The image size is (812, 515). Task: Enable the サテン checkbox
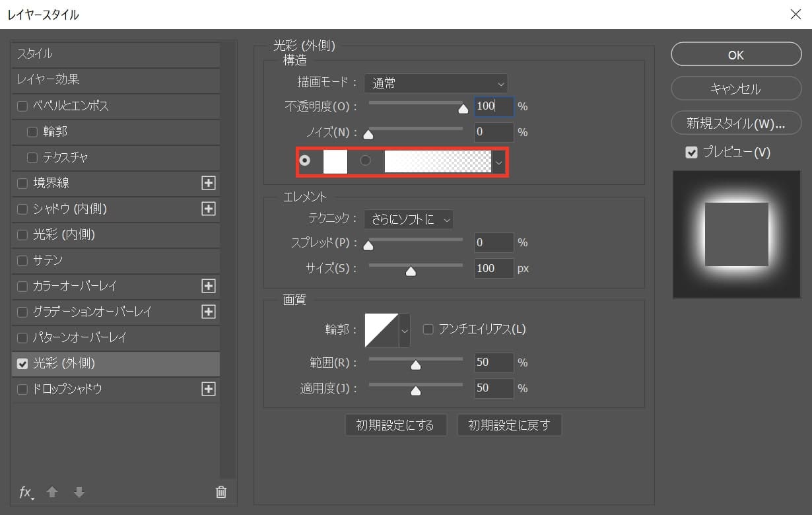(x=22, y=260)
